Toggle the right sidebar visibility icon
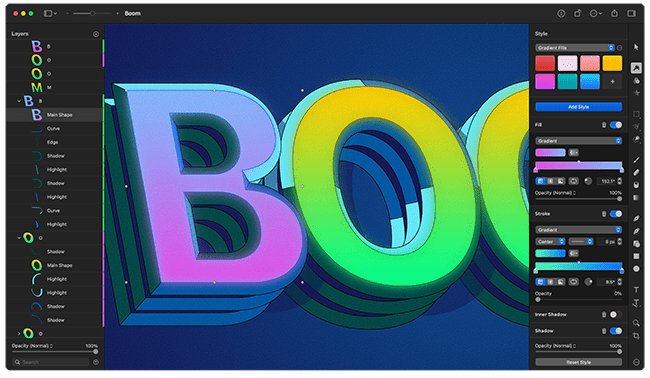650x378 pixels. point(631,14)
